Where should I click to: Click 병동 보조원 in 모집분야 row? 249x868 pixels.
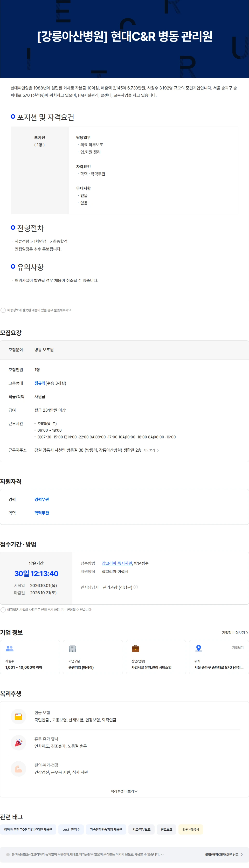44,350
